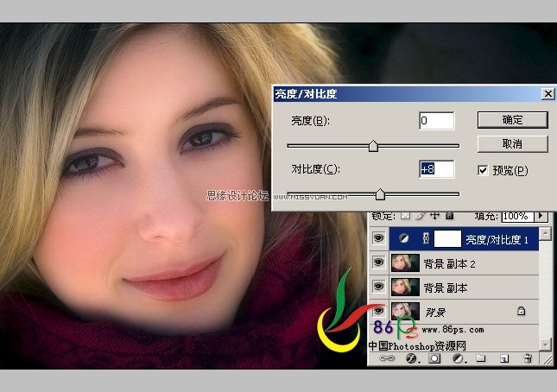This screenshot has height=392, width=557.
Task: Click the Layers panel scroll down arrow
Action: (x=545, y=344)
